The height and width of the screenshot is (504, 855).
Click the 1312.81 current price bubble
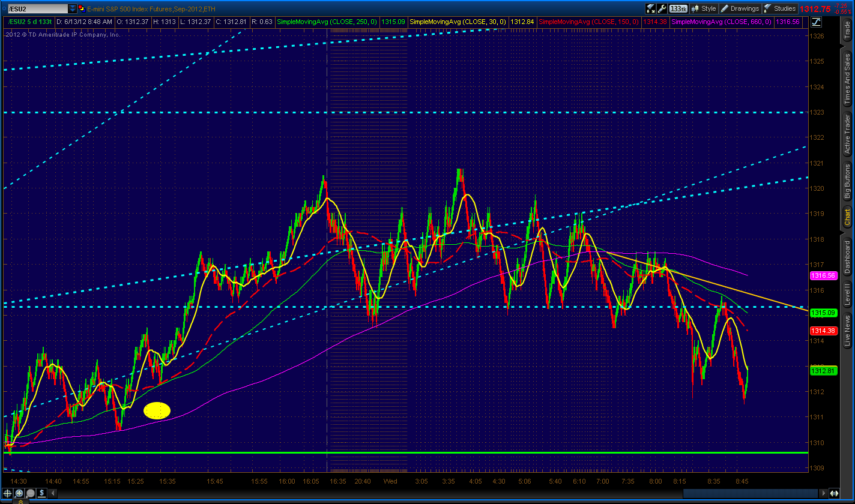pos(824,371)
